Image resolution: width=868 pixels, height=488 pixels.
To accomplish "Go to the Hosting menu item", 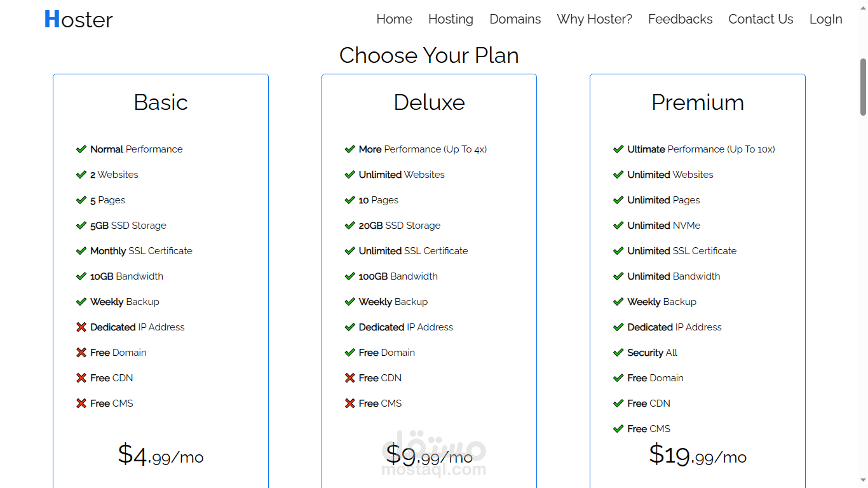I will [x=451, y=20].
